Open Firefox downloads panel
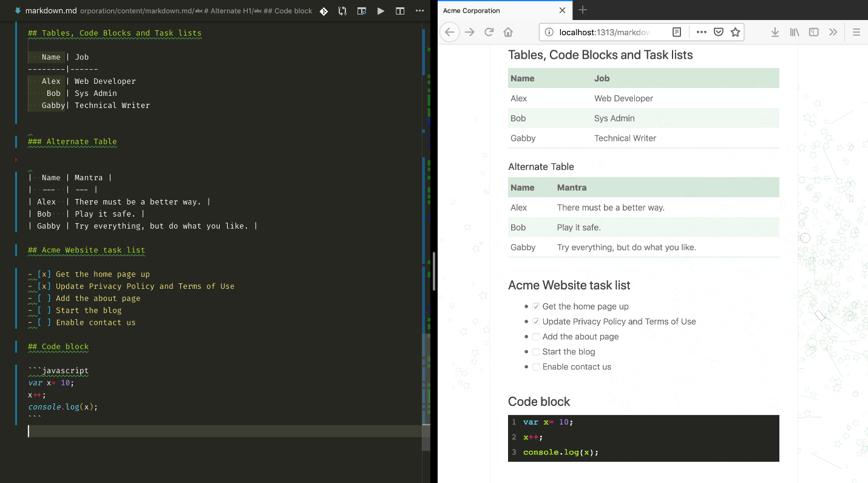Image resolution: width=868 pixels, height=483 pixels. (x=775, y=32)
